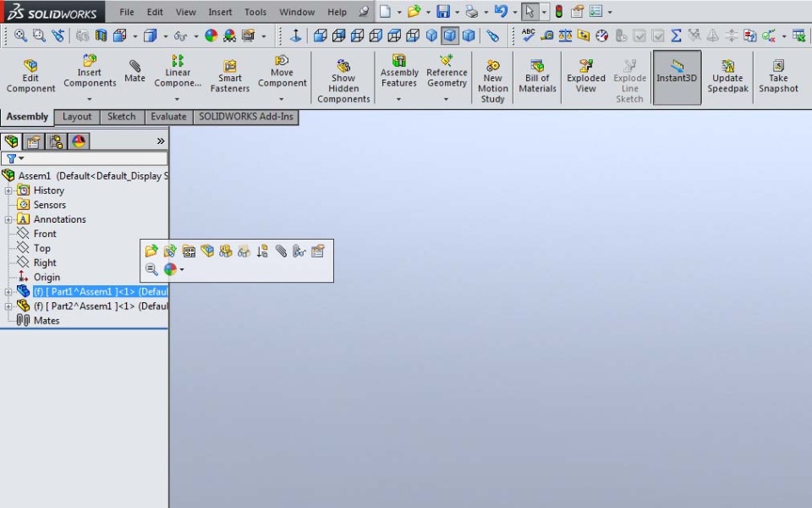This screenshot has height=508, width=812.
Task: Click Update Speedpak tool
Action: click(727, 75)
